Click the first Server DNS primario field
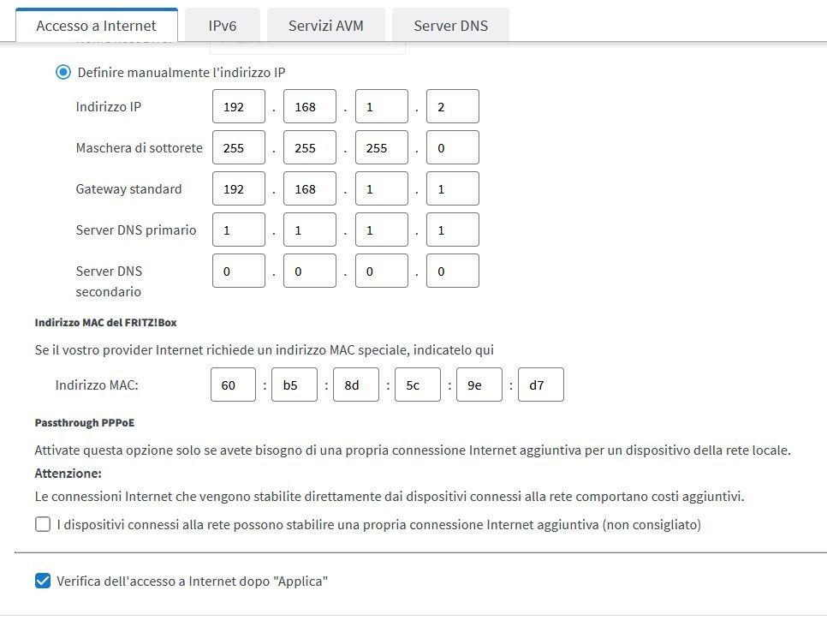Screen dimensions: 827x644 [239, 230]
